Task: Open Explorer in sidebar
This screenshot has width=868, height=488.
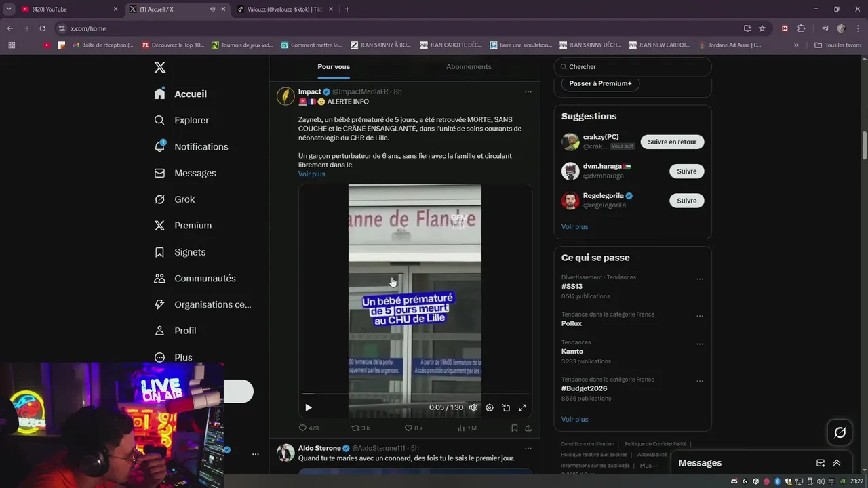Action: (x=181, y=120)
